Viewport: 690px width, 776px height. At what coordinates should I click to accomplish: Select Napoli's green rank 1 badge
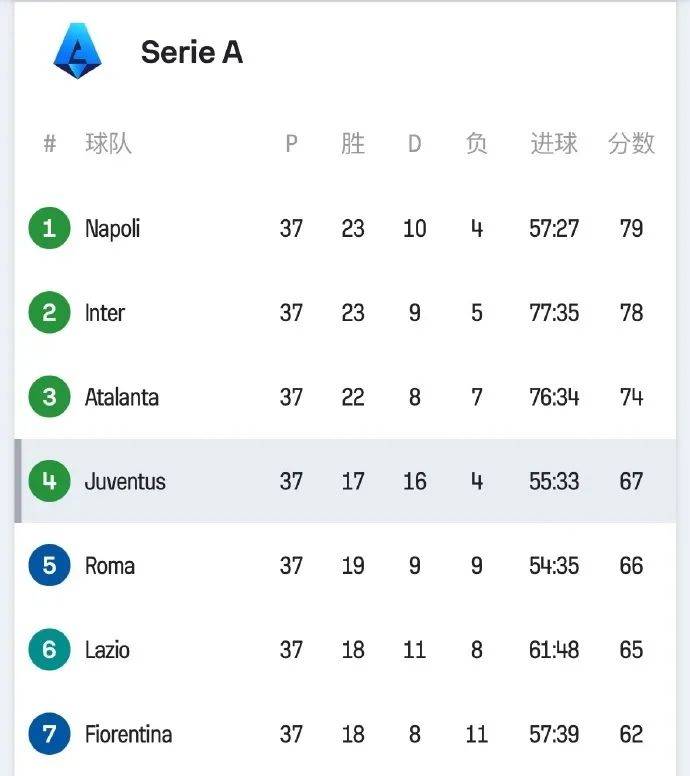coord(49,228)
